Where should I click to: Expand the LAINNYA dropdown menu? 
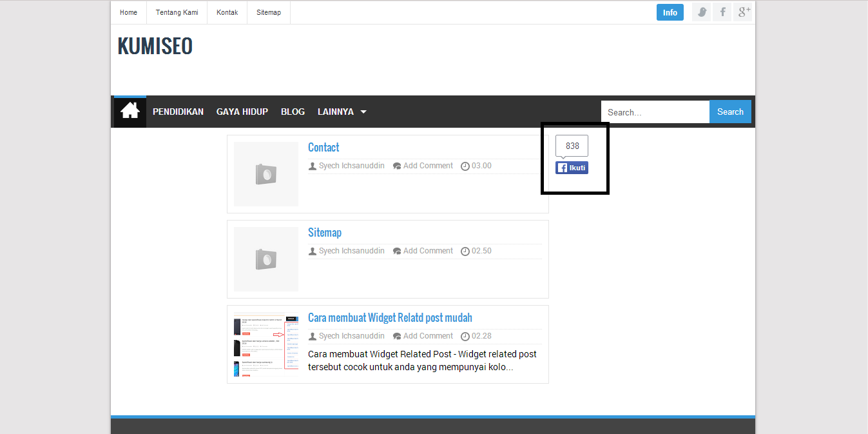tap(336, 112)
